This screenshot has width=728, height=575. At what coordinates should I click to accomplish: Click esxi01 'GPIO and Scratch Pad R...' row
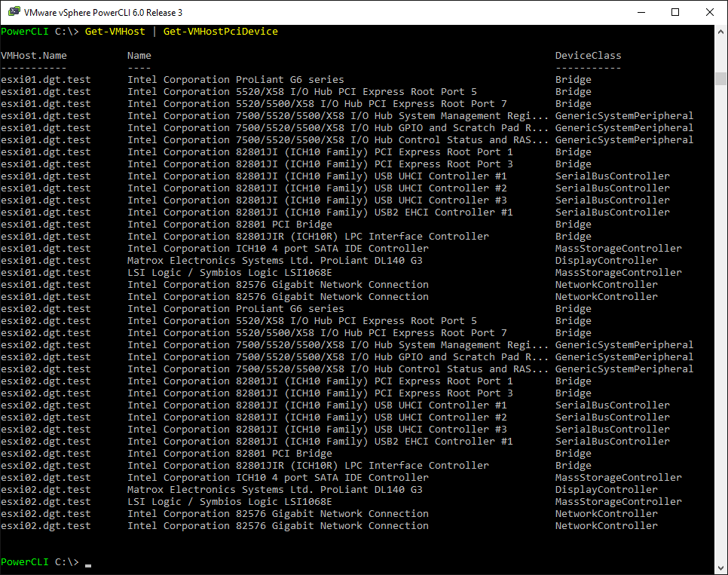[347, 128]
